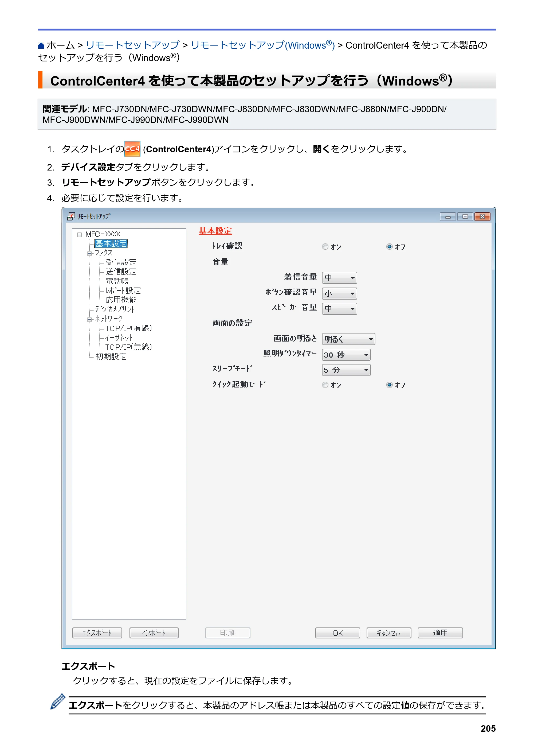Select トレイ確認 オン radio button
This screenshot has width=534, height=756.
click(x=325, y=247)
